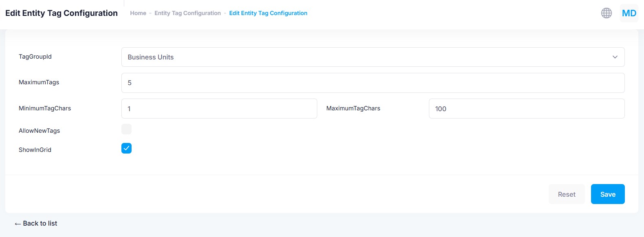Click the MaximumTagChars label
Viewport: 644px width, 237px height.
point(353,108)
